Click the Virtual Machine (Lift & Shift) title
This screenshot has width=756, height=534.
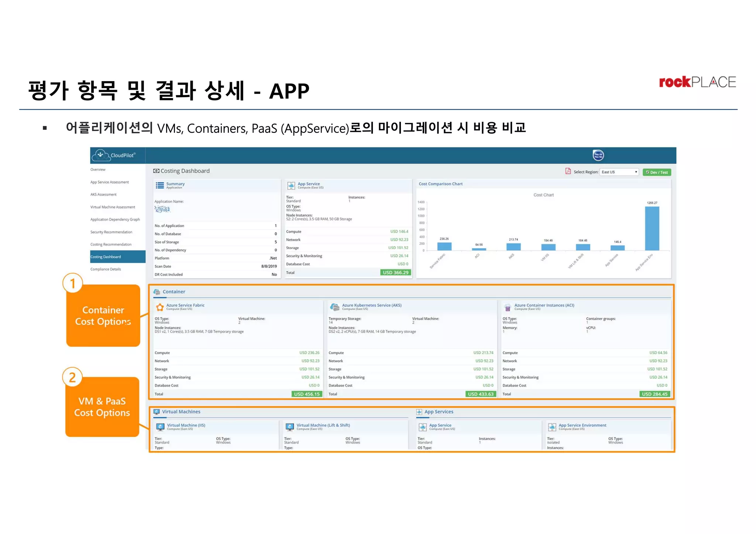pos(323,425)
